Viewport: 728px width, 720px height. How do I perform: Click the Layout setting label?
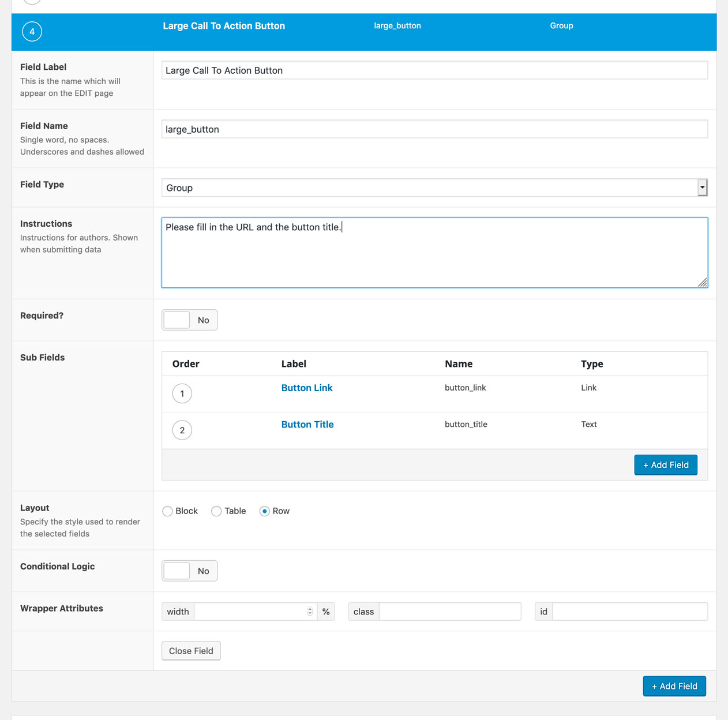coord(35,508)
